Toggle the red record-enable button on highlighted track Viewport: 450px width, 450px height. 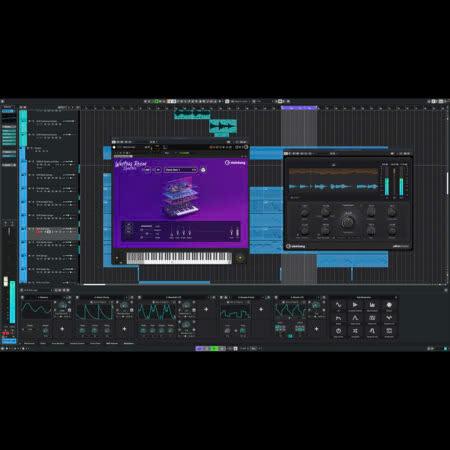point(38,231)
